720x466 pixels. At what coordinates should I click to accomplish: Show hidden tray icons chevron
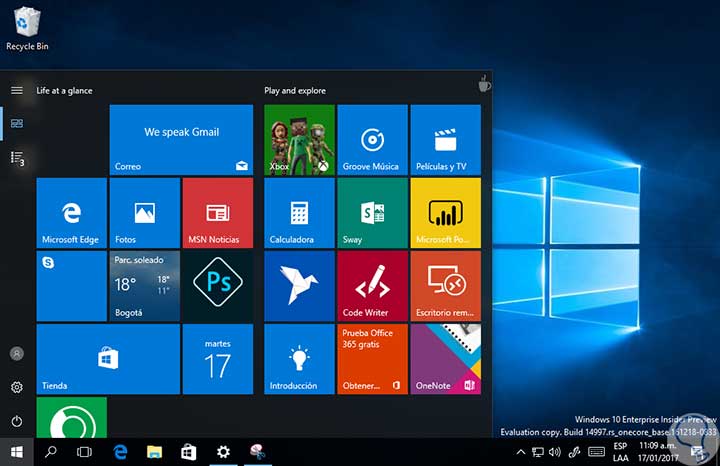click(x=521, y=452)
